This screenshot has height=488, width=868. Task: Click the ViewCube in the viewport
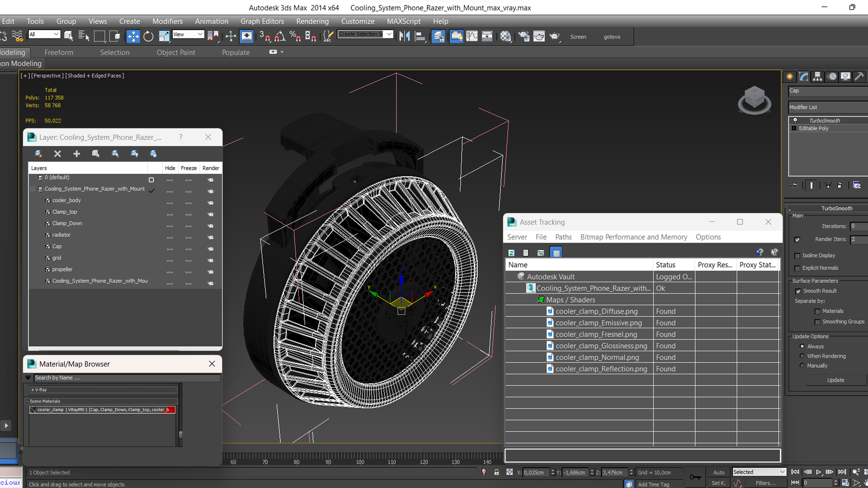click(x=754, y=99)
